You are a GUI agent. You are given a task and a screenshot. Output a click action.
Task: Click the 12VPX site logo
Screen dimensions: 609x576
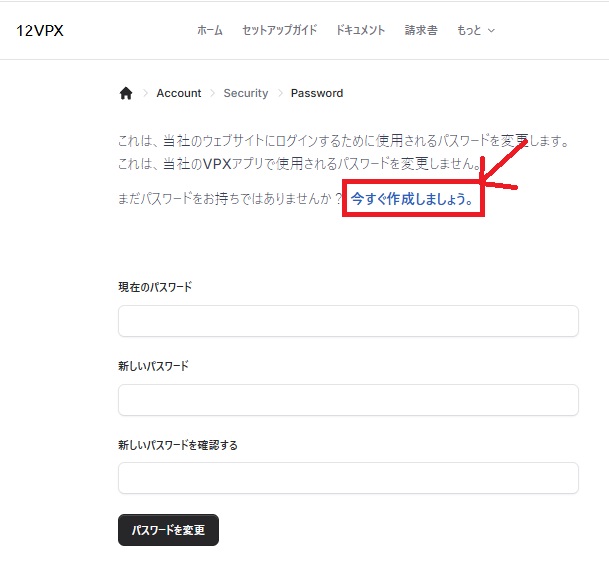[39, 30]
